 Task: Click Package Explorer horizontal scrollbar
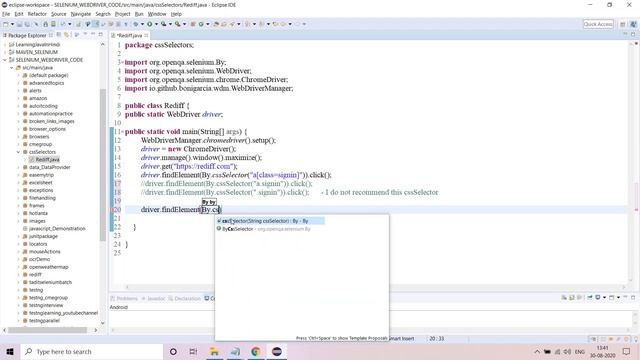[x=47, y=330]
